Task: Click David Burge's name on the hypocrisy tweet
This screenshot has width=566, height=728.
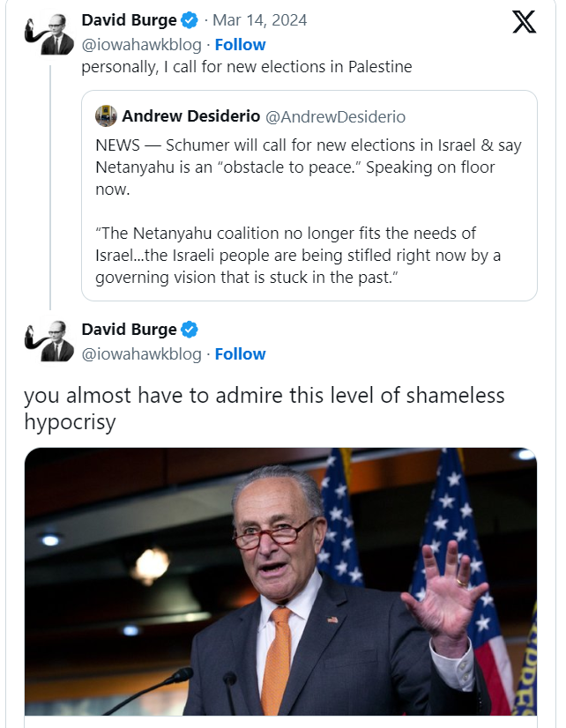Action: coord(129,330)
